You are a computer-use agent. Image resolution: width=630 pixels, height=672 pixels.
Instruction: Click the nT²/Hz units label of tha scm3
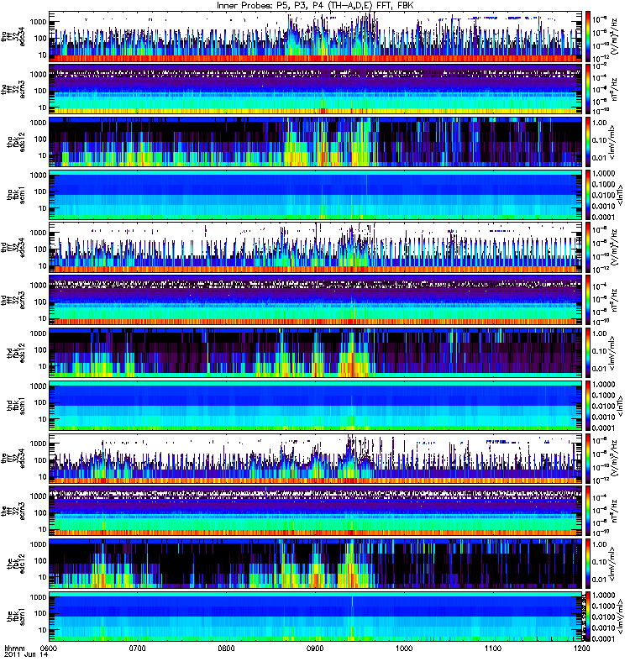614,90
